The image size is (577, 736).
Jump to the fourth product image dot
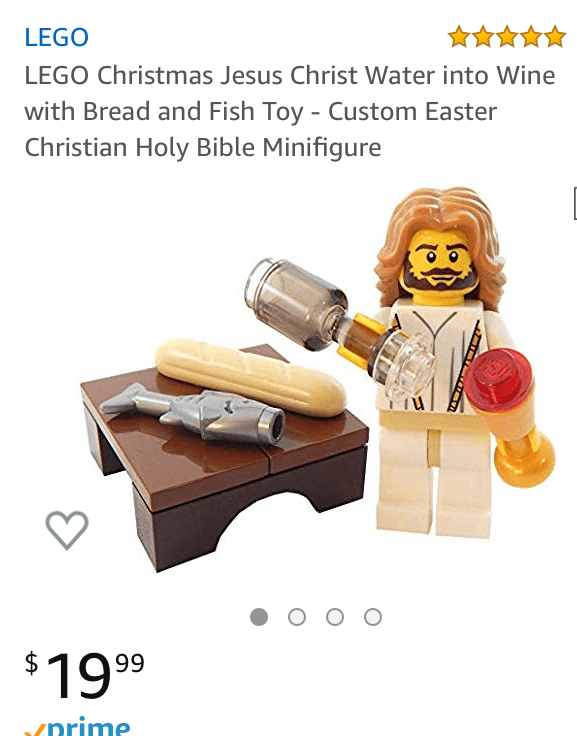(373, 617)
